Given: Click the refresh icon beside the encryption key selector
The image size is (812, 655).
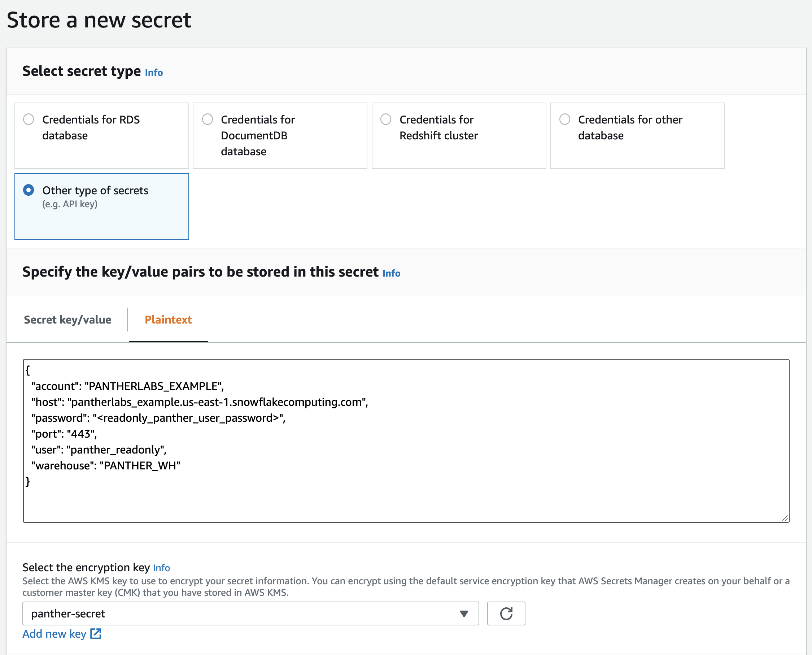Looking at the screenshot, I should pos(506,613).
